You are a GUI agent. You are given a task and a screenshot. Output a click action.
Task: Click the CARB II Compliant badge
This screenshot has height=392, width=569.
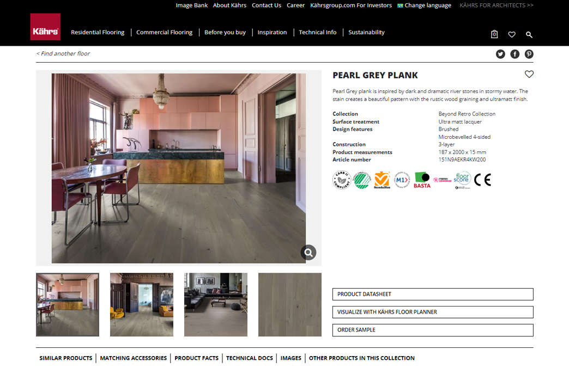tap(342, 180)
